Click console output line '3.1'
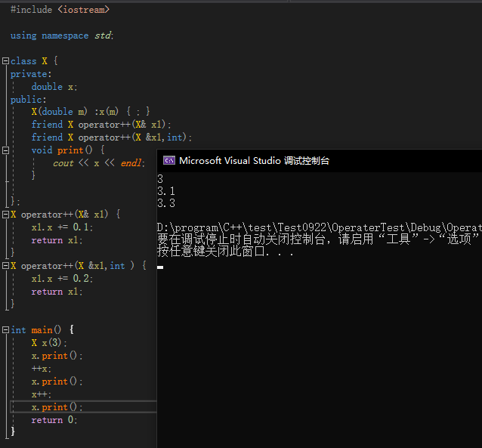 point(166,191)
